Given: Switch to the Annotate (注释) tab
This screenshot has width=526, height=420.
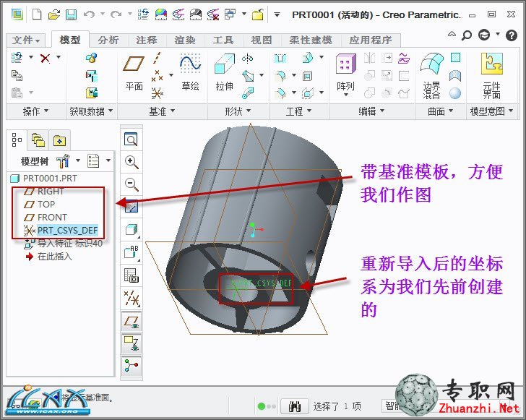Looking at the screenshot, I should point(146,40).
